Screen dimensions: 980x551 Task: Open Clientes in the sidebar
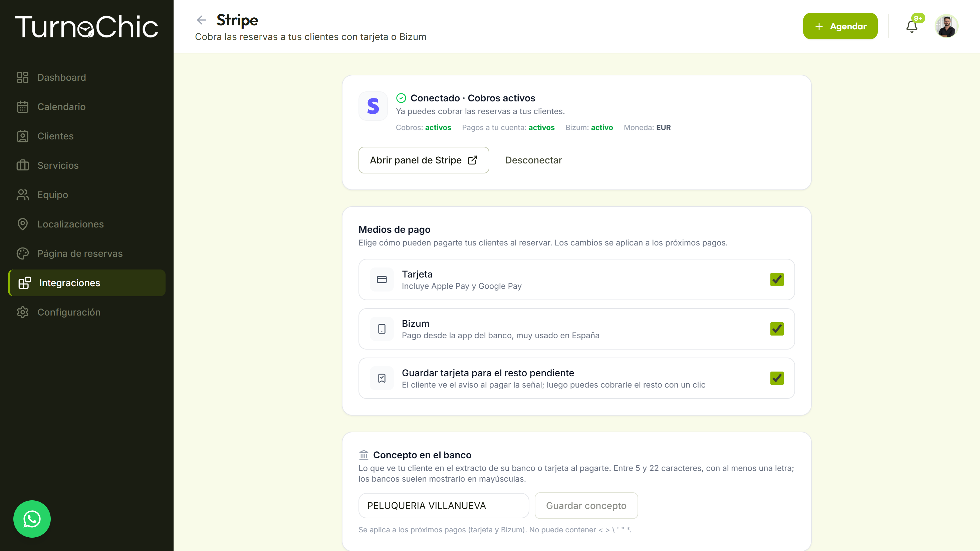pyautogui.click(x=87, y=136)
